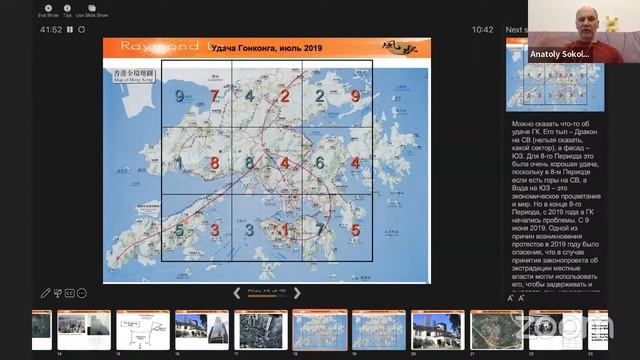640x360 pixels.
Task: Select the partially visible first filmstrip thumbnail
Action: 42,330
